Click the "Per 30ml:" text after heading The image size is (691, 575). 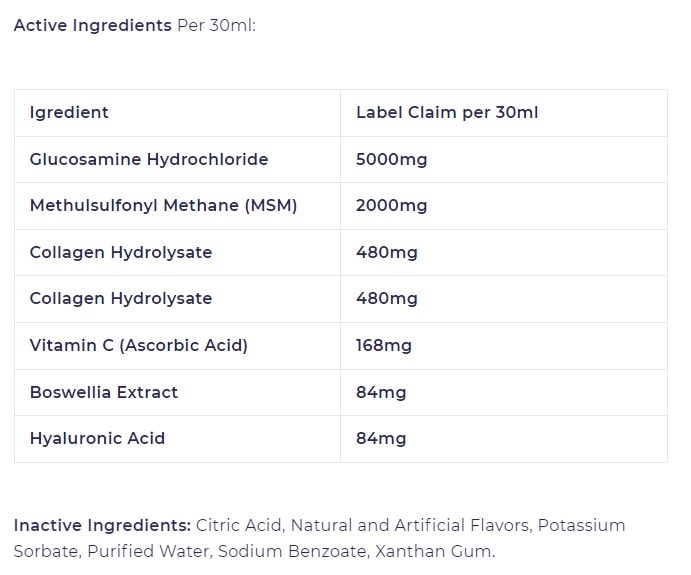pos(216,25)
